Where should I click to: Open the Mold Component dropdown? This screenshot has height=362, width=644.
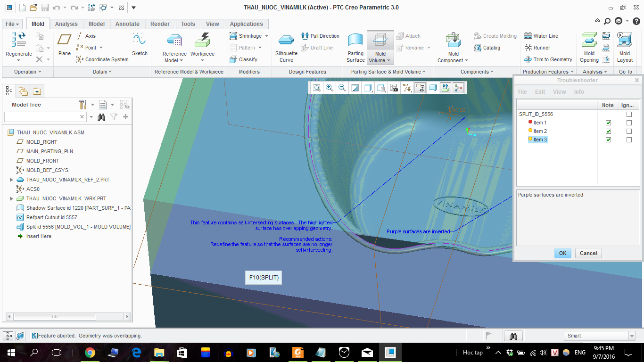pyautogui.click(x=466, y=61)
